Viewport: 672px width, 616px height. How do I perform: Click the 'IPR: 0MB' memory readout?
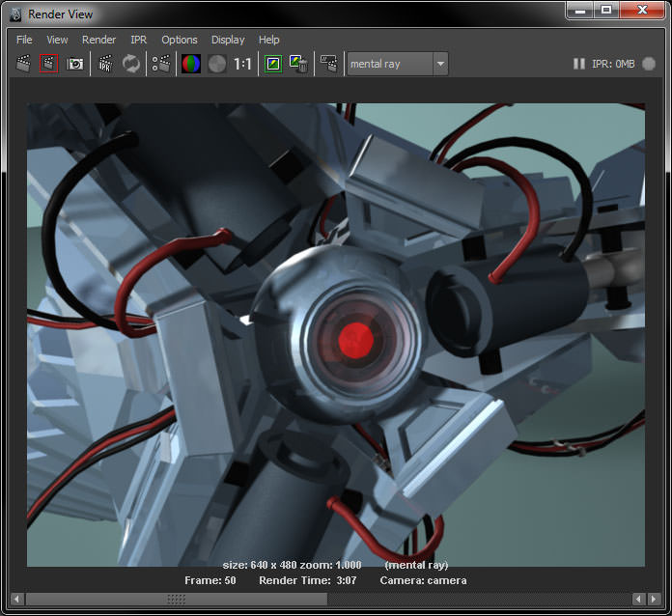point(613,64)
